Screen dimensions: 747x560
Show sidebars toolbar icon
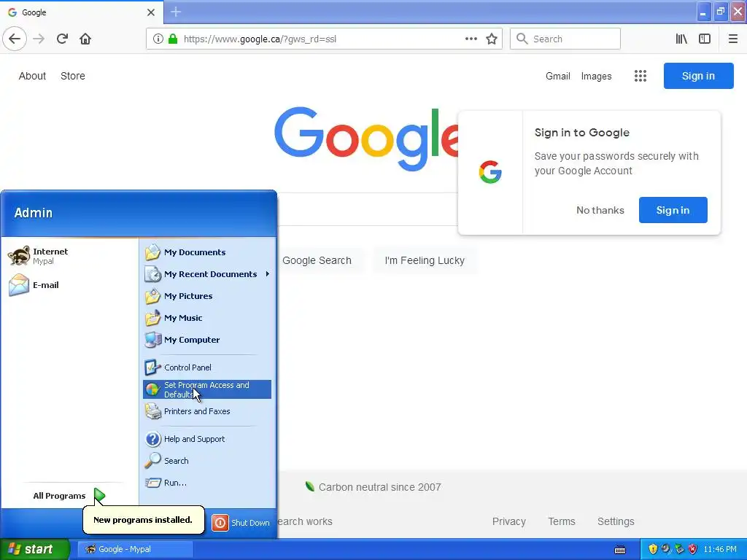(x=705, y=39)
